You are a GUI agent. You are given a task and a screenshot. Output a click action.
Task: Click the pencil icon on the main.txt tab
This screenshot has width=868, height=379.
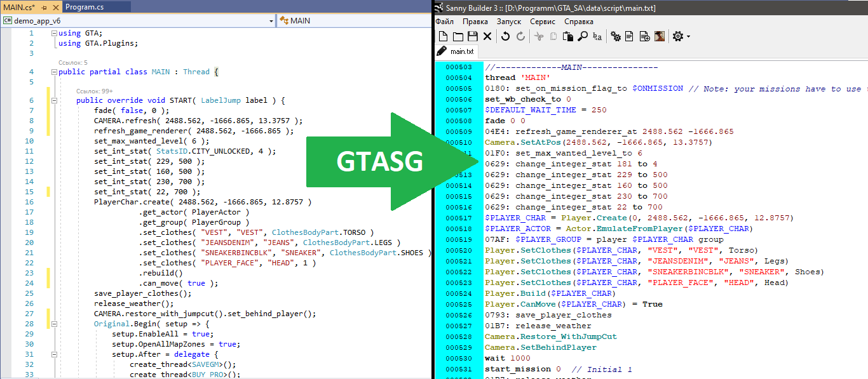pyautogui.click(x=441, y=51)
